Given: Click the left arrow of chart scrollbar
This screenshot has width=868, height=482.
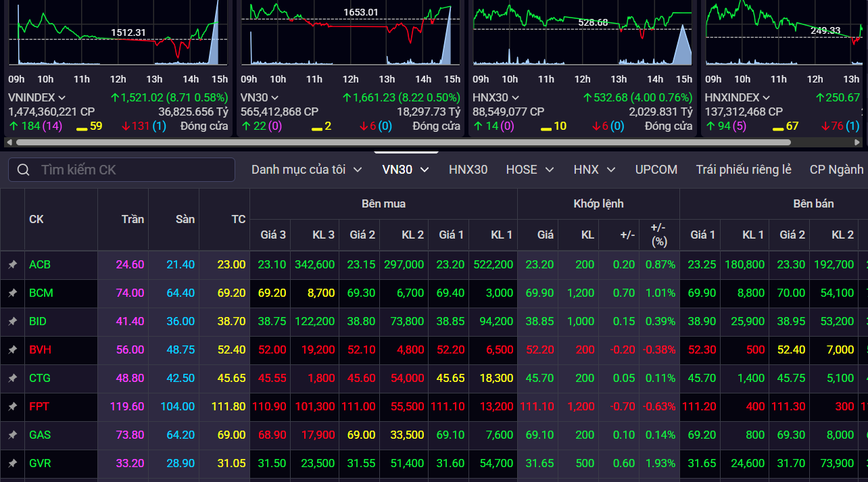Looking at the screenshot, I should [x=9, y=143].
